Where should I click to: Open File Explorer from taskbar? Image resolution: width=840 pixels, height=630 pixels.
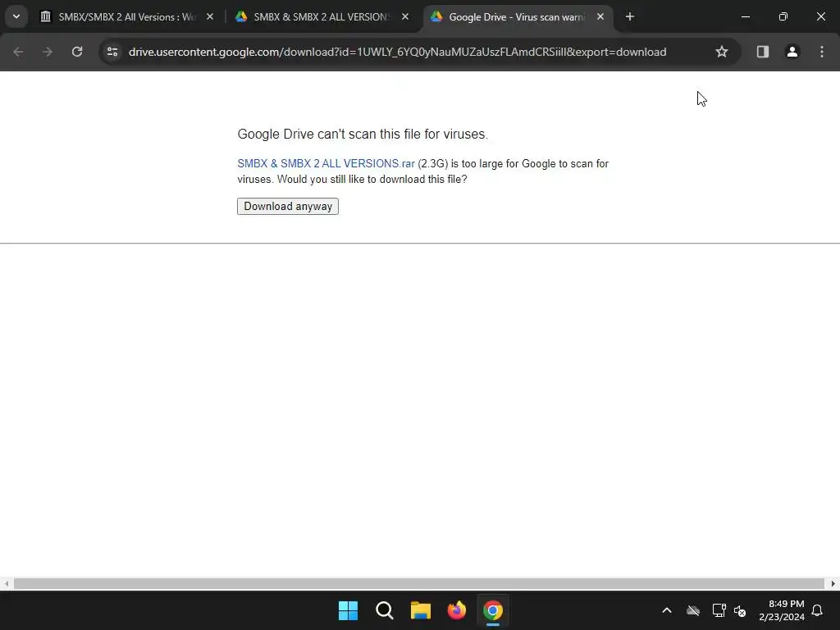(x=421, y=610)
